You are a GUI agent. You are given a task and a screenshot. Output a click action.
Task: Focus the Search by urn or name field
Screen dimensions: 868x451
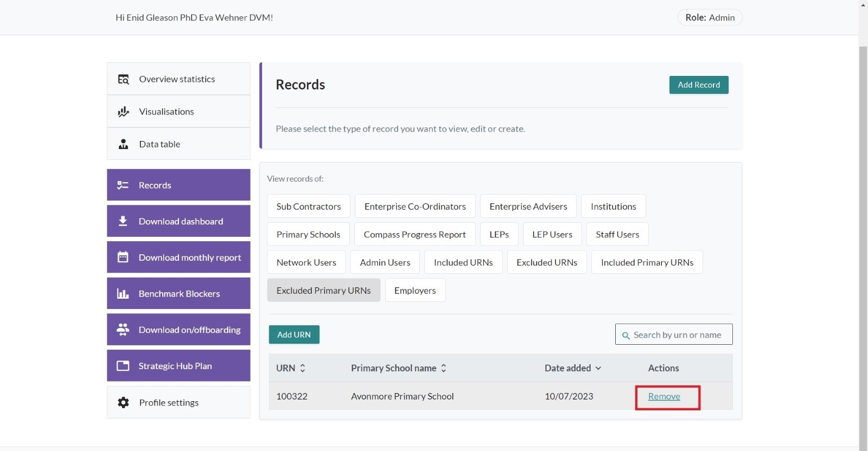674,334
